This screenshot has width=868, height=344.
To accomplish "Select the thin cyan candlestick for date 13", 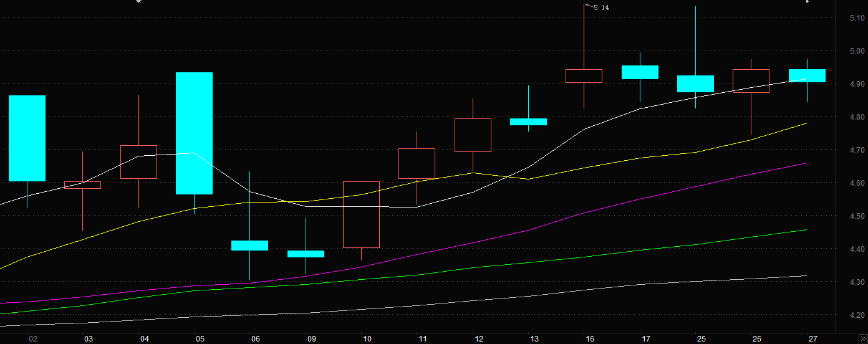I will pos(528,122).
